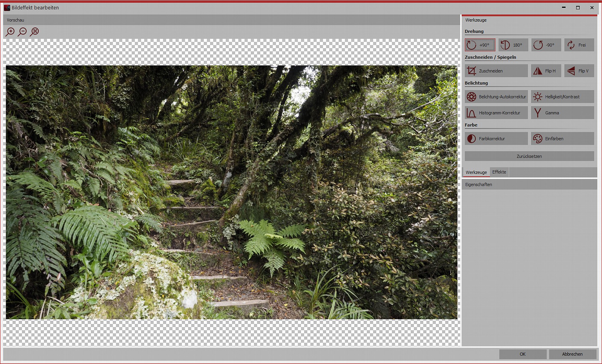Screen dimensions: 602x364
Task: Rotate image by 180 degrees
Action: coord(513,45)
